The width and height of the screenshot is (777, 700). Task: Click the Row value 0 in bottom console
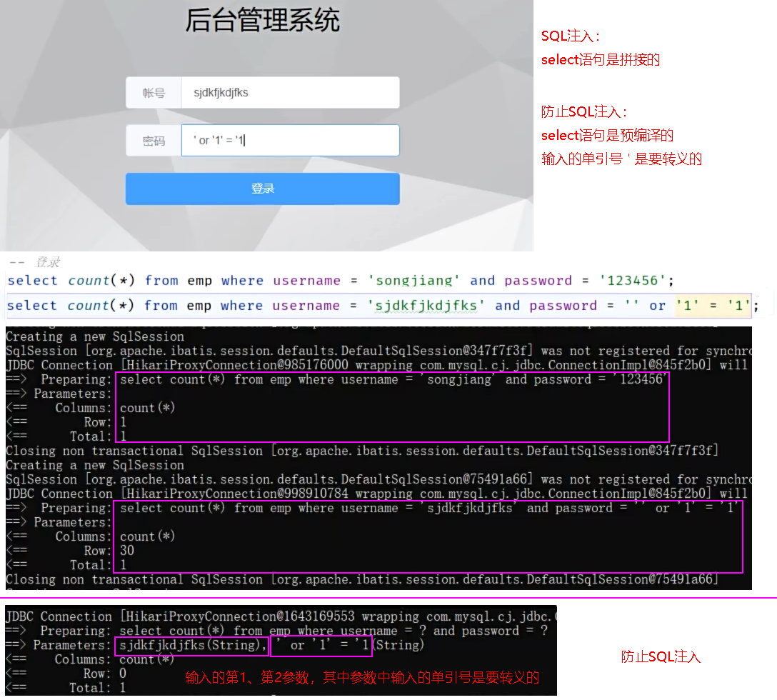[x=123, y=674]
